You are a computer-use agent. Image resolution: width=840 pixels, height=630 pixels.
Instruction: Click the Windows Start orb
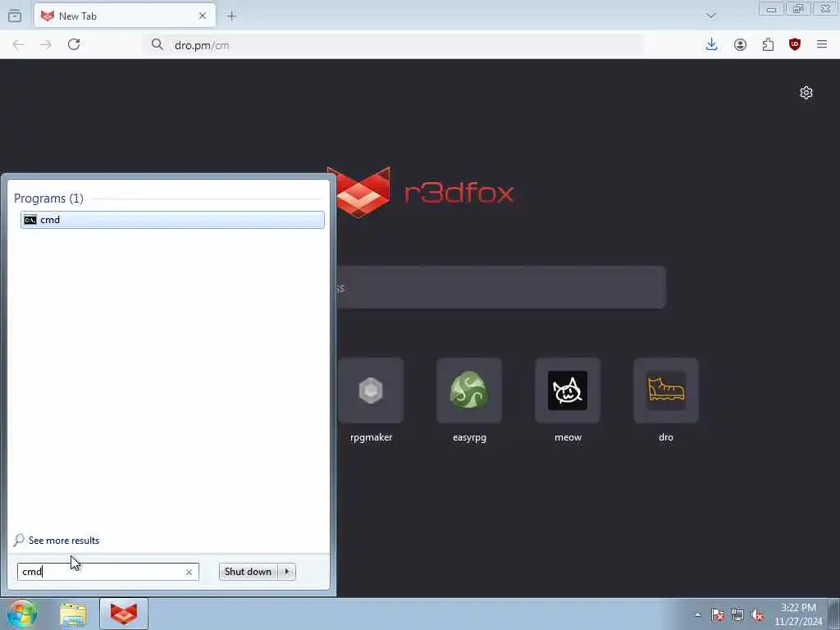click(22, 614)
